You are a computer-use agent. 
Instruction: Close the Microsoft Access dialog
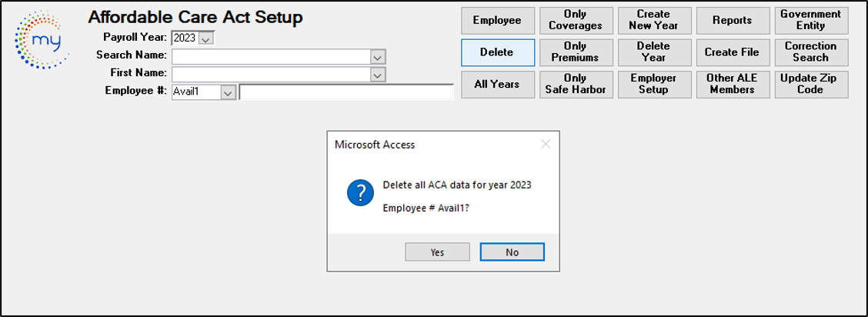coord(546,145)
